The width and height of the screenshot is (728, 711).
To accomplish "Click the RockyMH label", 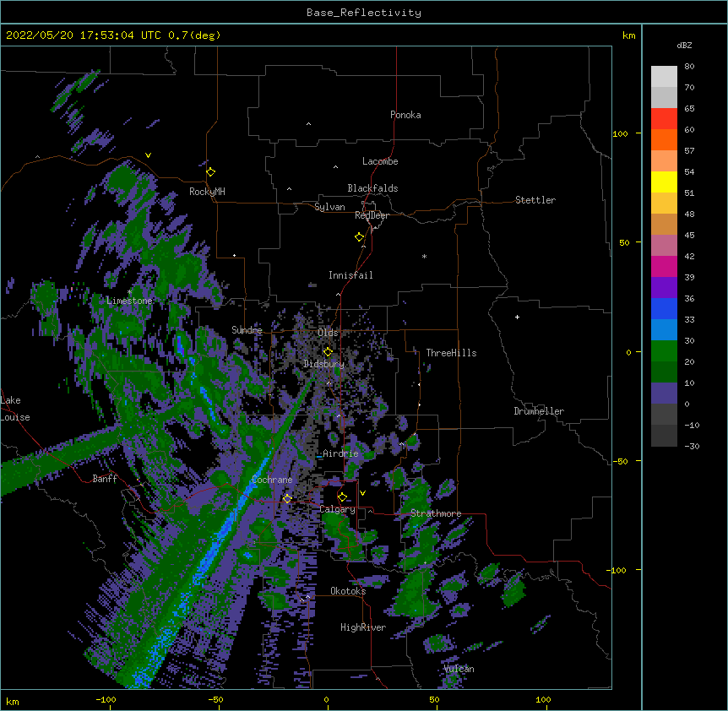I will click(207, 192).
